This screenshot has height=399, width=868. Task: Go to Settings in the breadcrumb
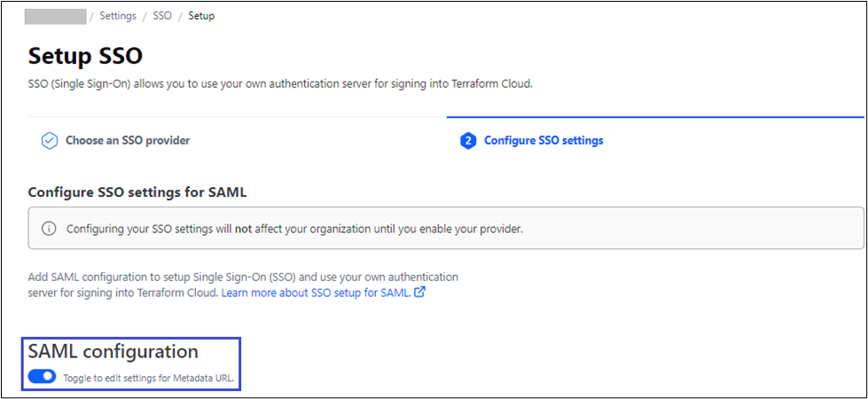[x=118, y=16]
